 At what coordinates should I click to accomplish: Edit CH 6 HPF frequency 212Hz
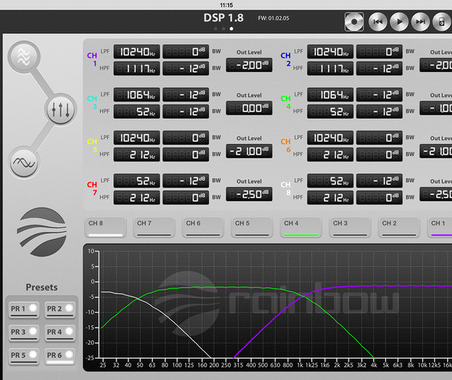click(x=330, y=155)
